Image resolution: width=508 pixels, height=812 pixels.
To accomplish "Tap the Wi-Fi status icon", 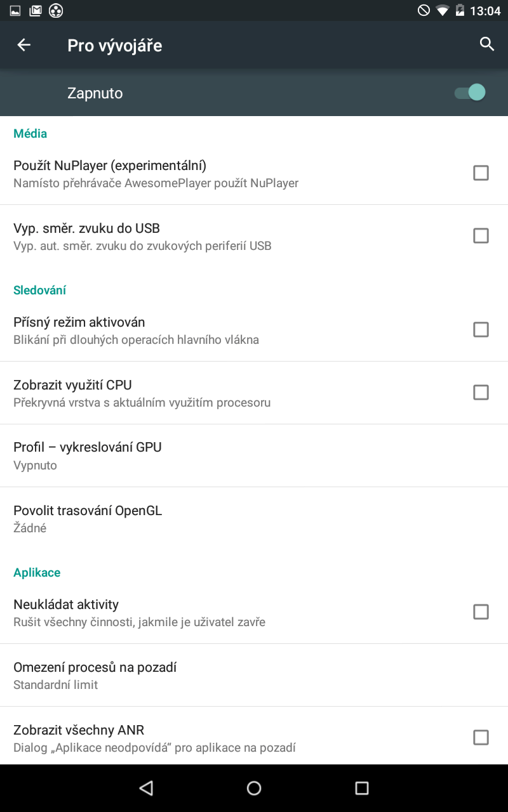I will pos(442,10).
